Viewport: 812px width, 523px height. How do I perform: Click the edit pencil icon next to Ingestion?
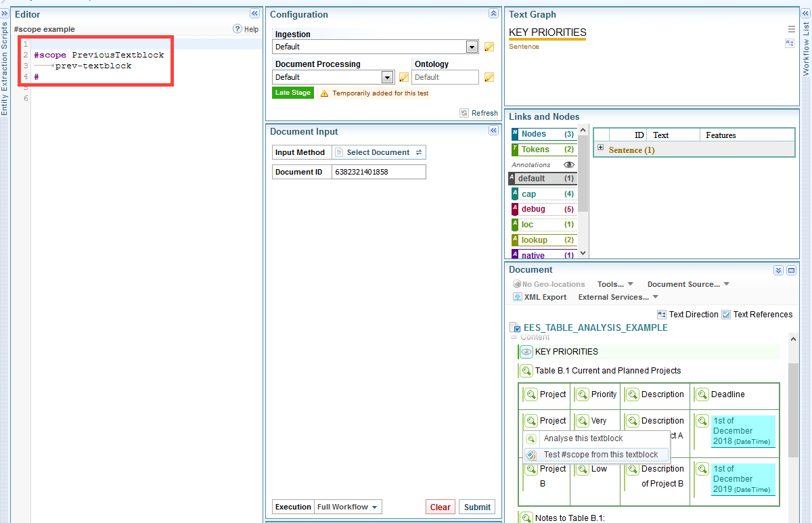(x=489, y=47)
